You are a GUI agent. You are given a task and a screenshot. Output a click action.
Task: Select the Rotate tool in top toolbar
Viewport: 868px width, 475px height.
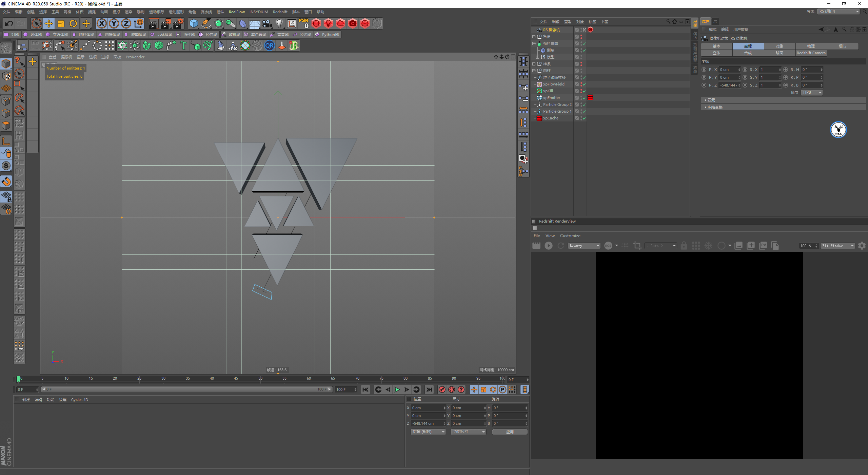coord(73,23)
